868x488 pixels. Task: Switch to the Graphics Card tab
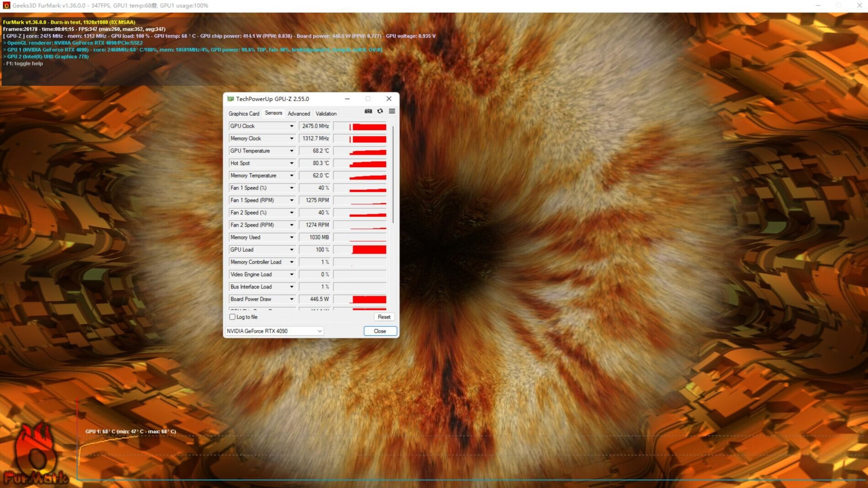[244, 114]
